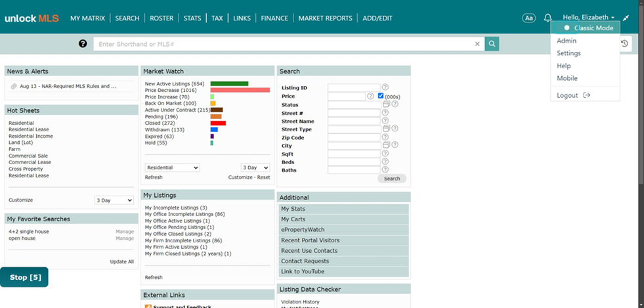
Task: Toggle the Aa text size icon
Action: click(529, 18)
